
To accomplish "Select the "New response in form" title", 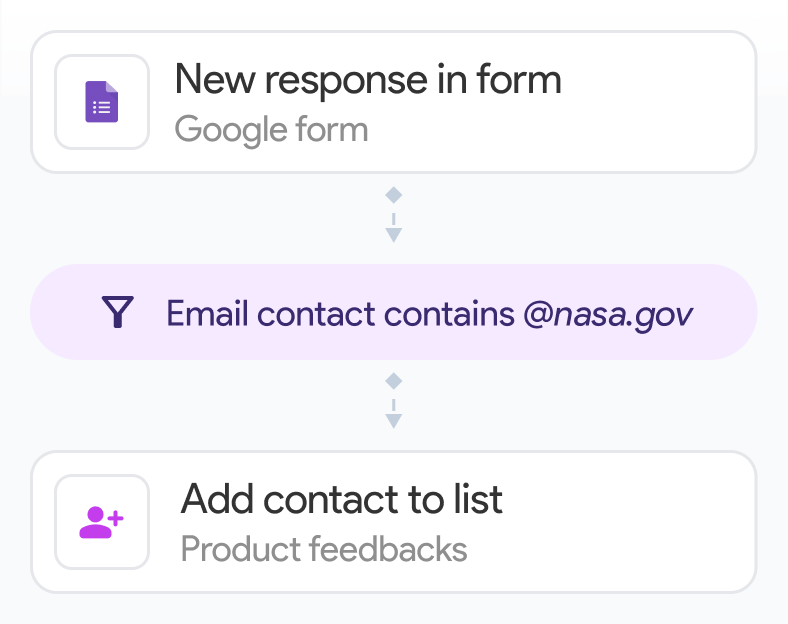I will 367,80.
